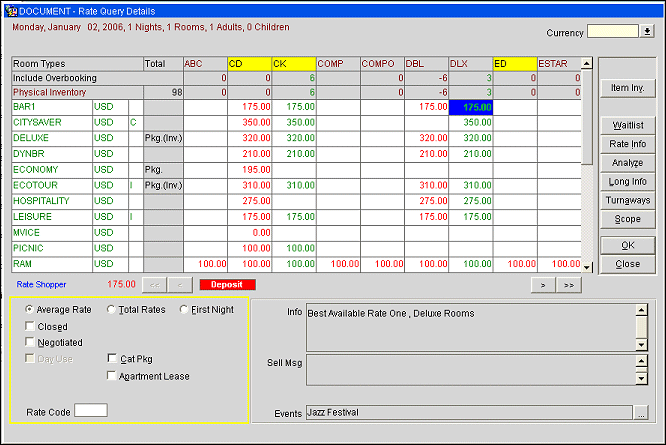
Task: Open the Events ellipsis lookup button
Action: (x=640, y=412)
